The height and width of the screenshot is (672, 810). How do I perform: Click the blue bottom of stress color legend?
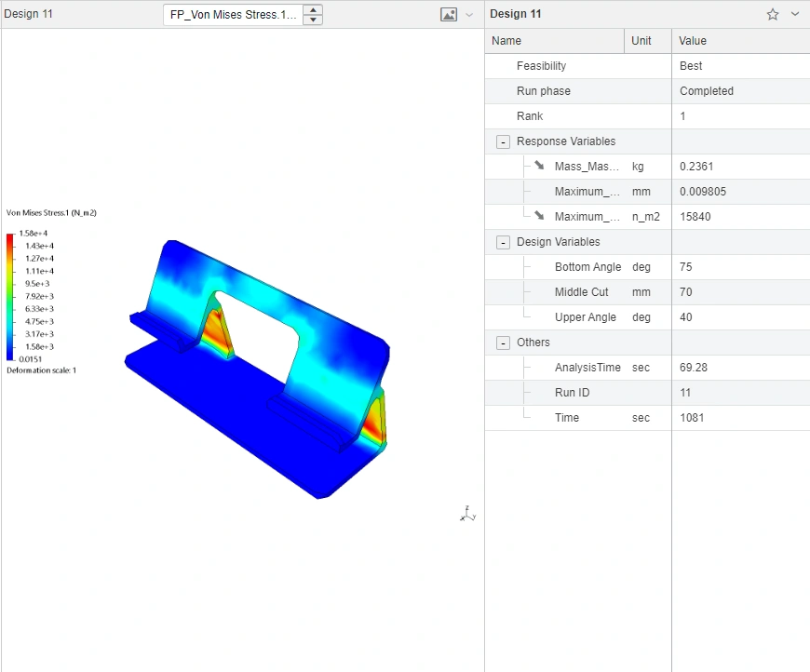click(10, 354)
